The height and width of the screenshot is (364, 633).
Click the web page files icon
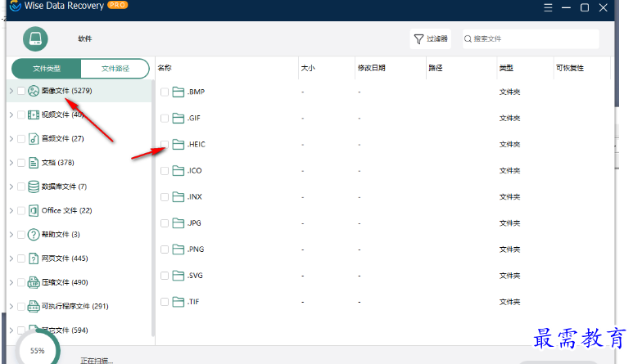coord(34,258)
